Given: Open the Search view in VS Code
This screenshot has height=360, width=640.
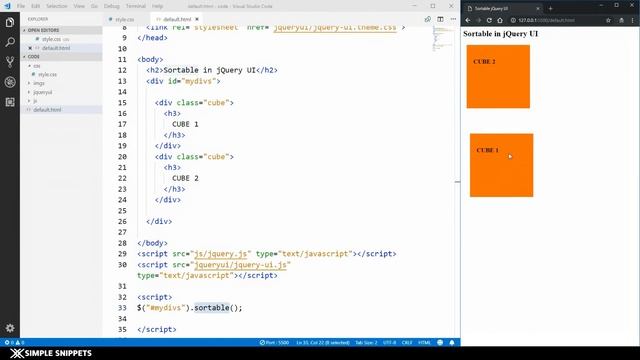Looking at the screenshot, I should pyautogui.click(x=10, y=42).
